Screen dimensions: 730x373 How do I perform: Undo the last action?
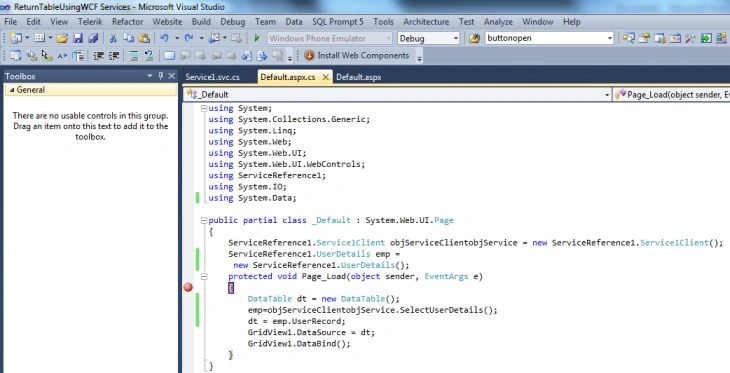[164, 38]
